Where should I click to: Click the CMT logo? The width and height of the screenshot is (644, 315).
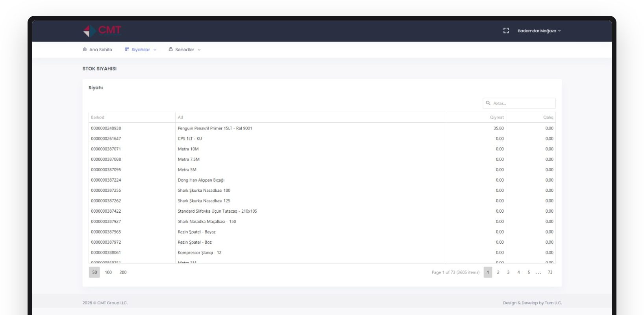[102, 31]
